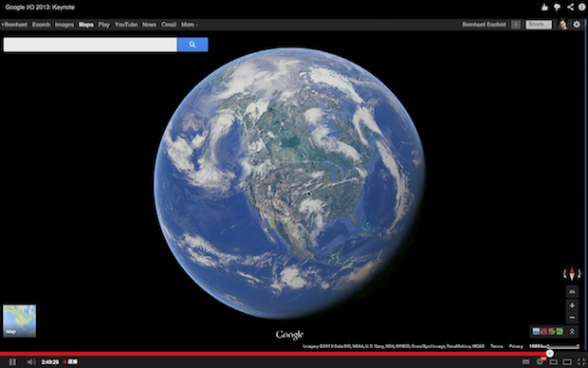Screen dimensions: 588x368
Task: Pause the video playback
Action: pyautogui.click(x=12, y=362)
